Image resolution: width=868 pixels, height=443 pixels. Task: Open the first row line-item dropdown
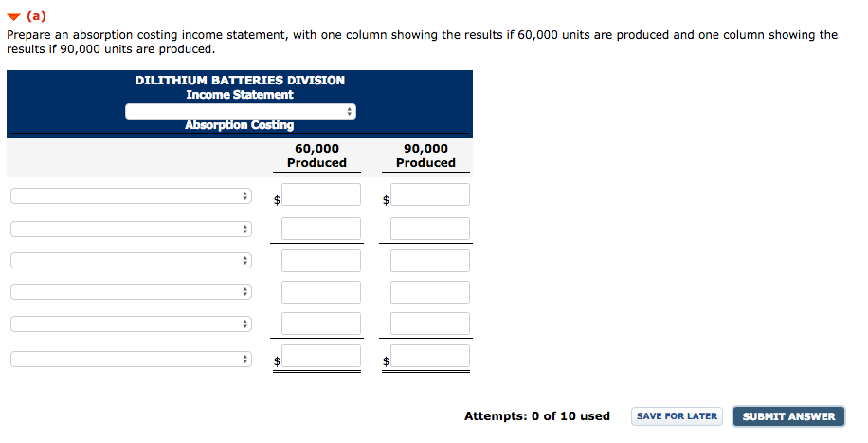coord(131,196)
